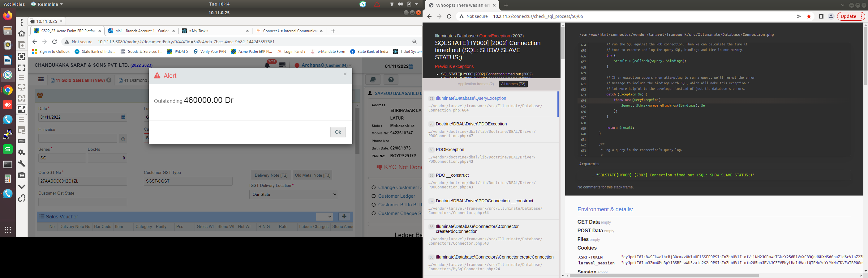This screenshot has width=868, height=278.
Task: Show Application frames (2) tab
Action: (475, 84)
